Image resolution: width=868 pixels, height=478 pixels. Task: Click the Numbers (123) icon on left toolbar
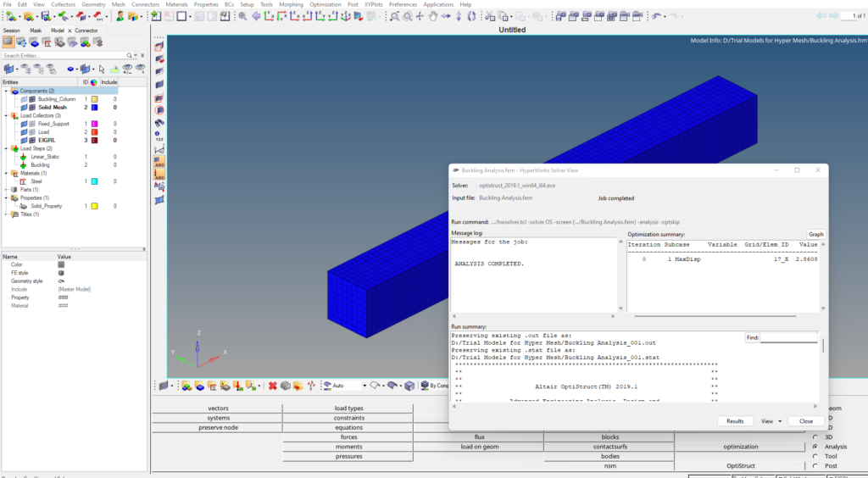click(x=159, y=136)
